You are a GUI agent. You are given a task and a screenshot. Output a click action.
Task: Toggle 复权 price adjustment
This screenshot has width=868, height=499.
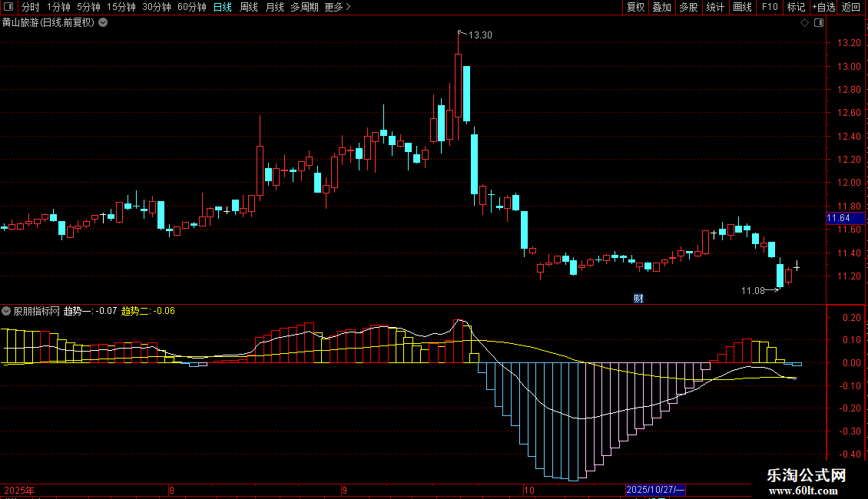635,7
